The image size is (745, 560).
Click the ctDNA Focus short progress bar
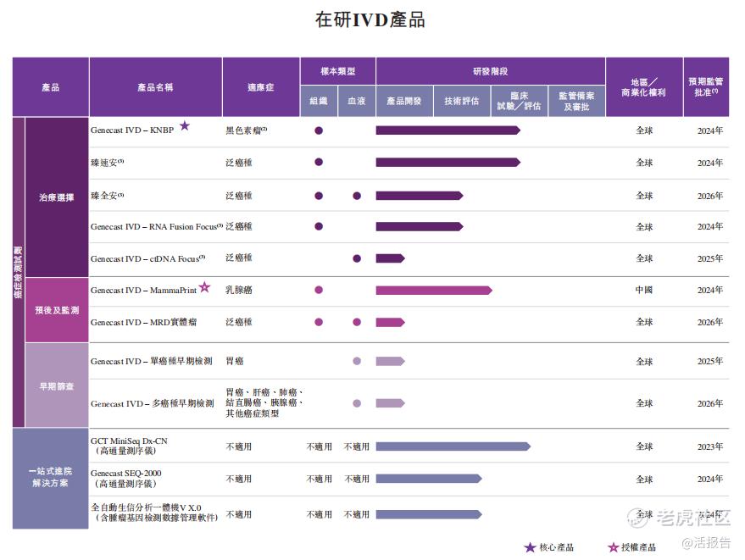point(390,258)
